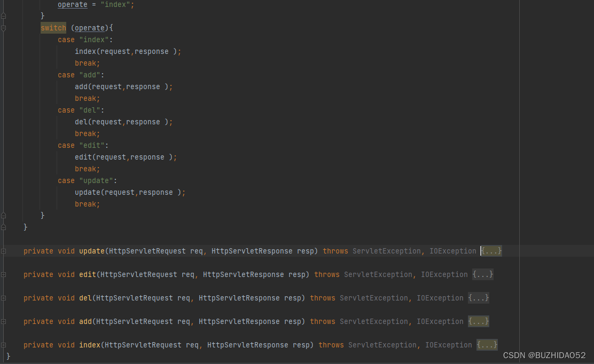Image resolution: width=594 pixels, height=364 pixels.
Task: Expand the del method's folded body
Action: click(x=478, y=298)
